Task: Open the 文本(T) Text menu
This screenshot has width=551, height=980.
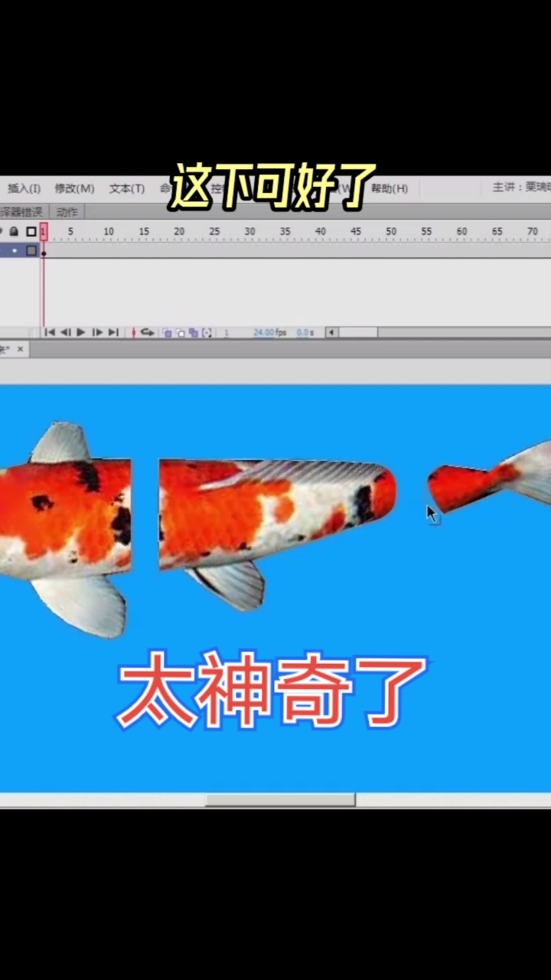Action: pyautogui.click(x=126, y=188)
